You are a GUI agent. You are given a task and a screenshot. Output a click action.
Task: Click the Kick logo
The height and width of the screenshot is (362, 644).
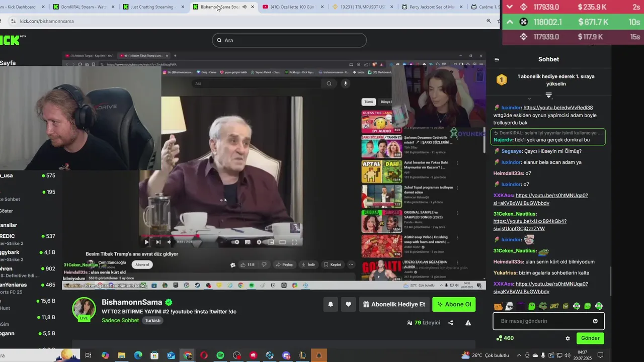pos(10,40)
